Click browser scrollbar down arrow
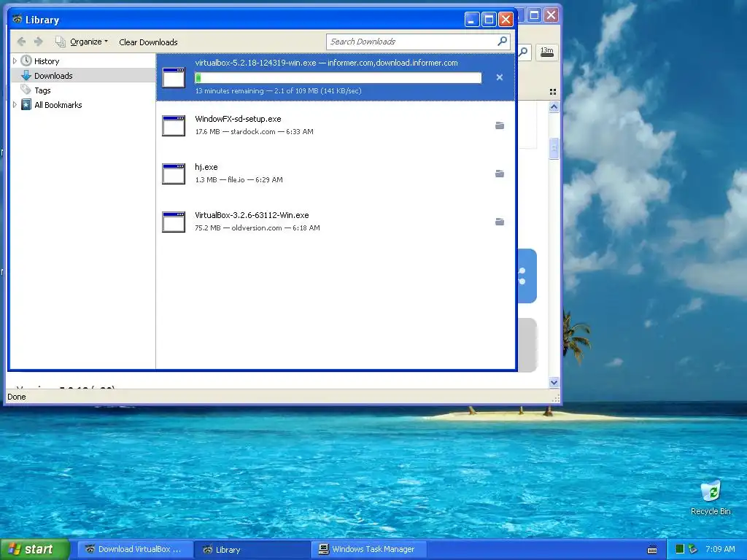This screenshot has height=560, width=747. [x=554, y=382]
